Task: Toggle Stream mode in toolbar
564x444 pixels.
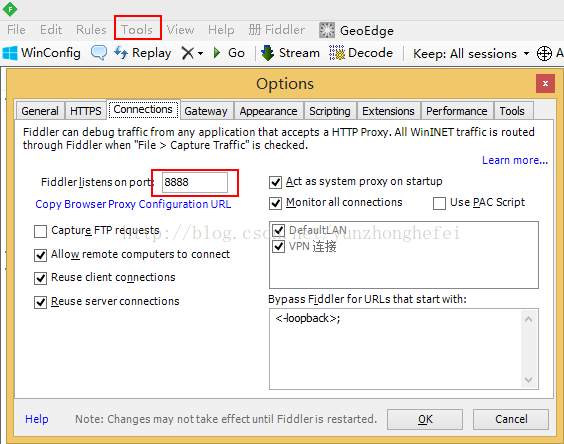Action: point(290,53)
